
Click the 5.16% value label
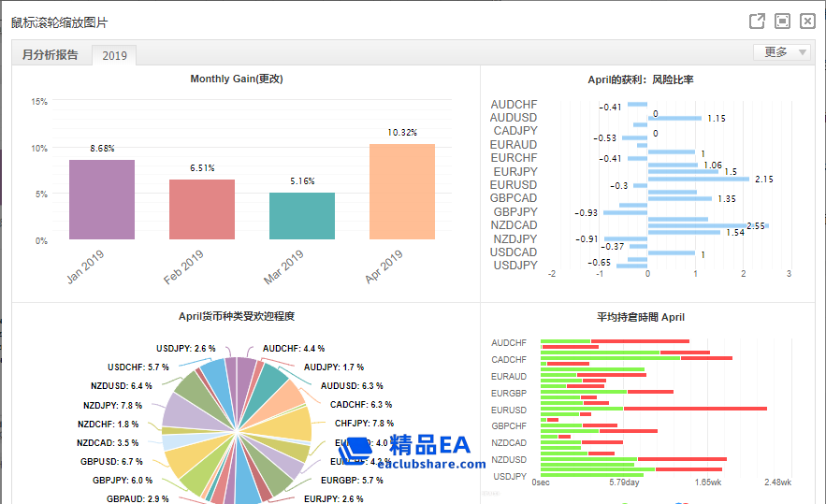coord(302,181)
